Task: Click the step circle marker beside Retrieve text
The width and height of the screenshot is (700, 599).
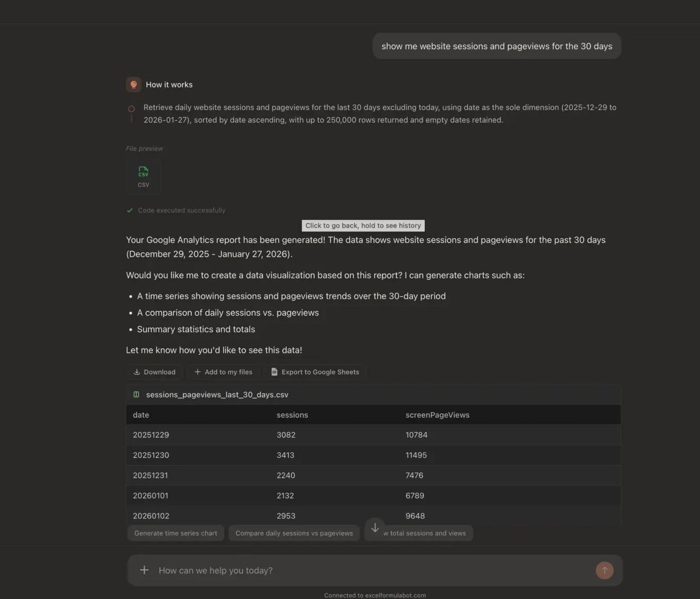Action: pos(131,109)
